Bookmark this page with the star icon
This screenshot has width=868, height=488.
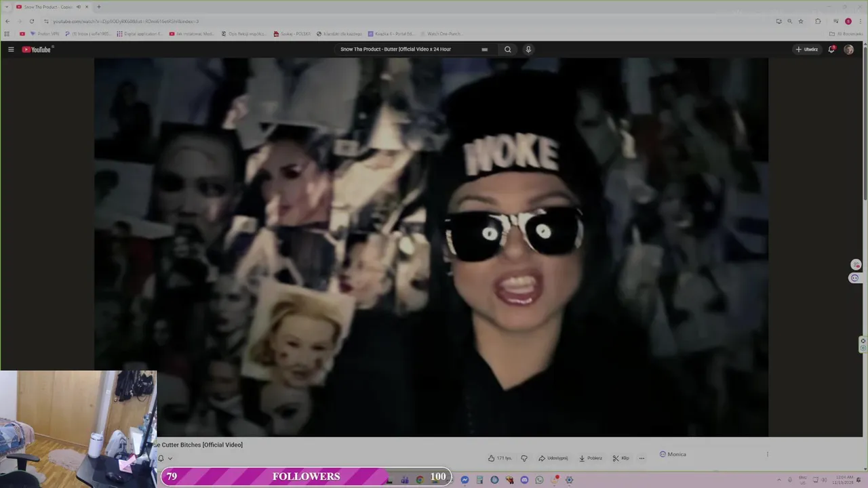[801, 21]
